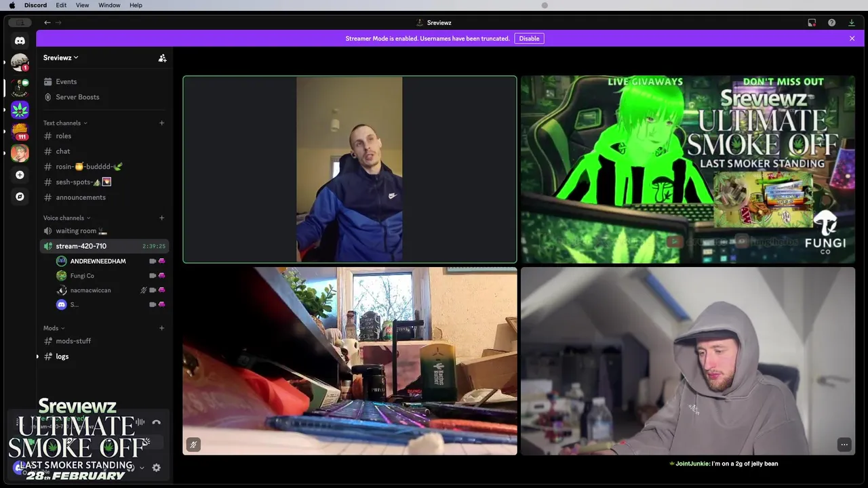Open more options on hooded man's video tile
The height and width of the screenshot is (488, 868).
pyautogui.click(x=844, y=445)
